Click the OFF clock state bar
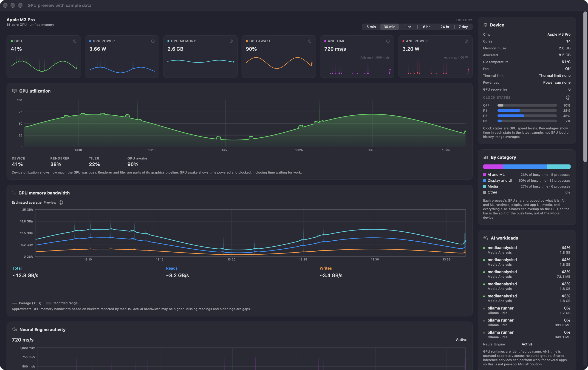This screenshot has width=588, height=370. pos(527,105)
